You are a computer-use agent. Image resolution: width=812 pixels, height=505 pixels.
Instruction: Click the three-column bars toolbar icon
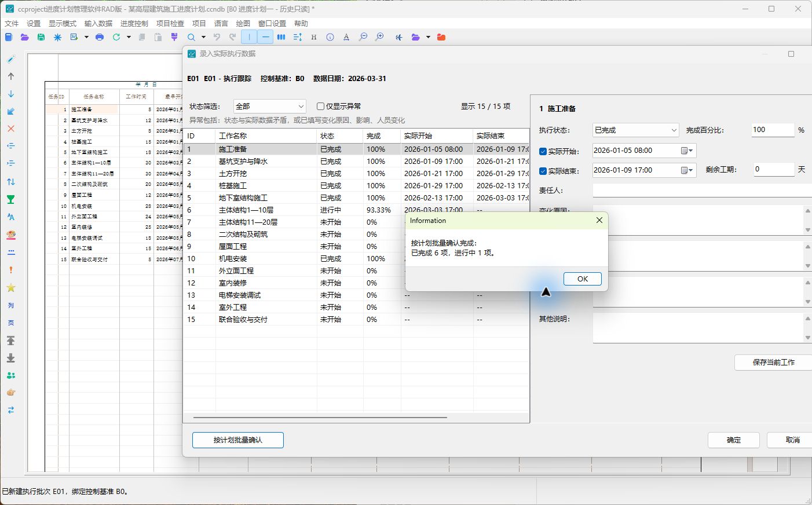pos(281,37)
